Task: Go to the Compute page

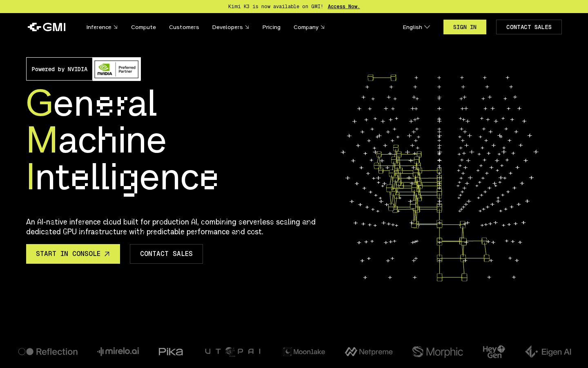Action: click(143, 27)
